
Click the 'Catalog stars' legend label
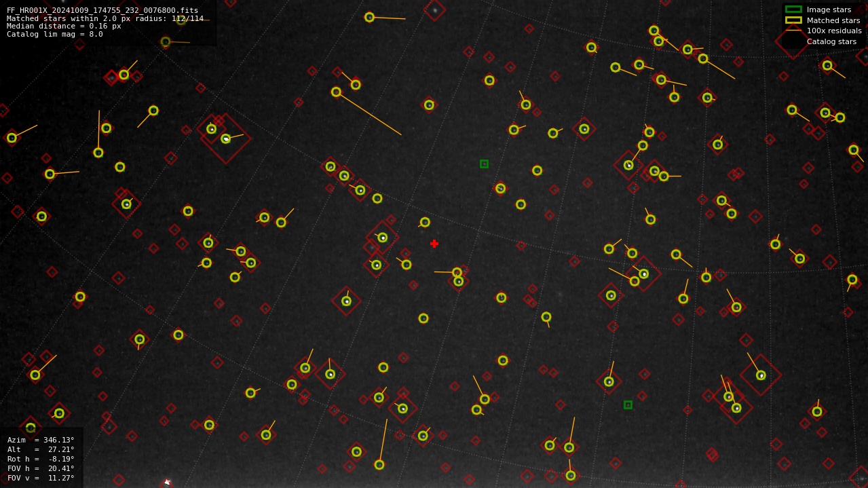(831, 41)
